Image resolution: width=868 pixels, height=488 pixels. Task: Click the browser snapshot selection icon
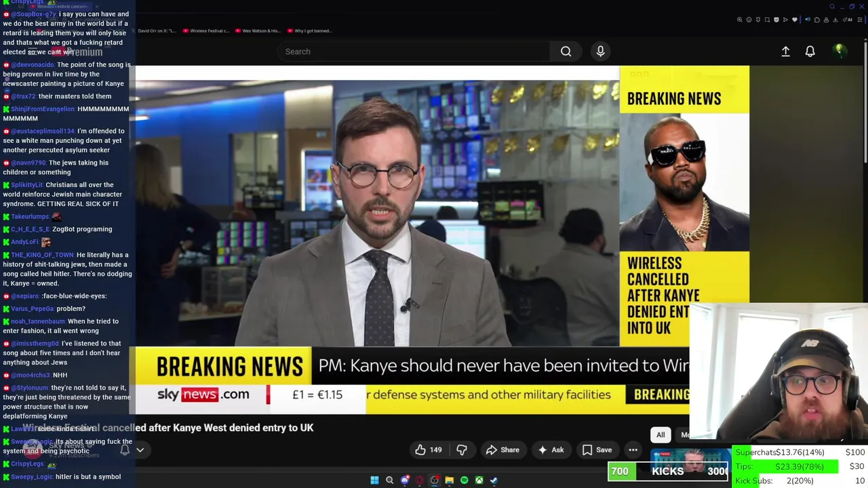point(767,20)
